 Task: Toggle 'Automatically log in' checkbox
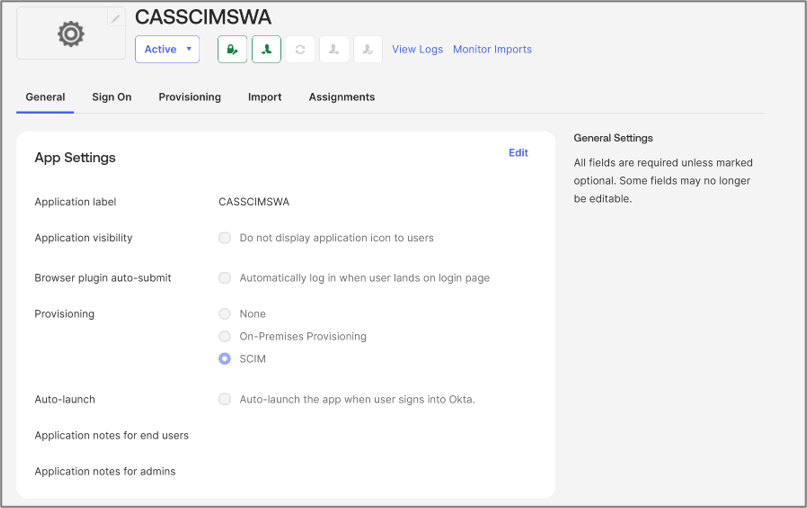tap(224, 278)
